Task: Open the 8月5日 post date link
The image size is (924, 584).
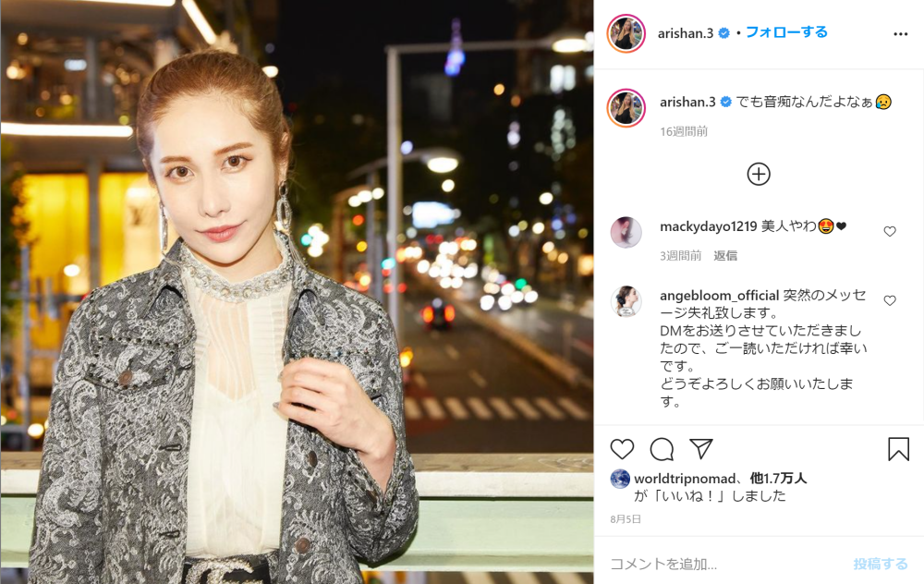Action: 626,519
